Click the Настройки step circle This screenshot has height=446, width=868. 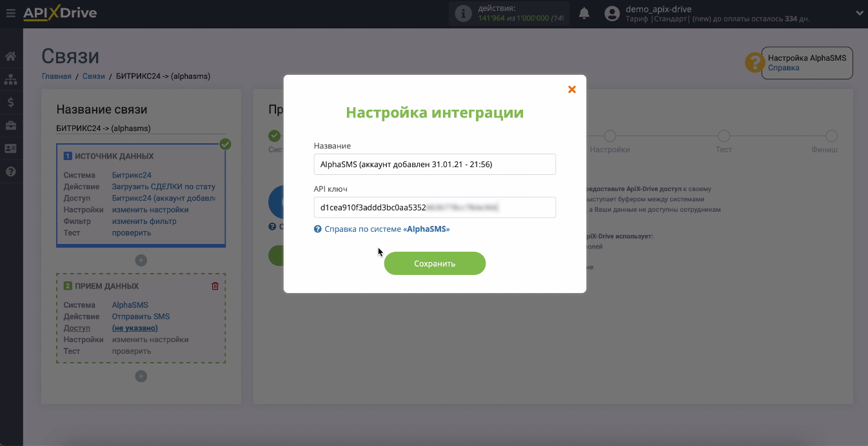tap(610, 136)
